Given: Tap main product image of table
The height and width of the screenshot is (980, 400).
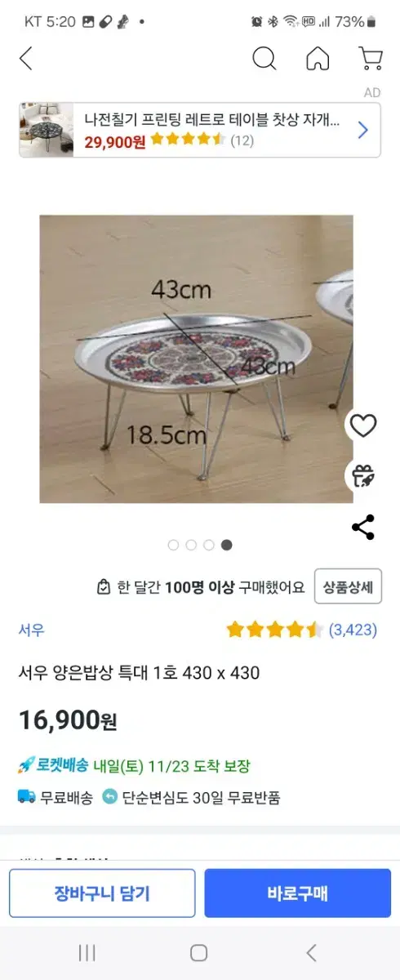Looking at the screenshot, I should tap(196, 359).
